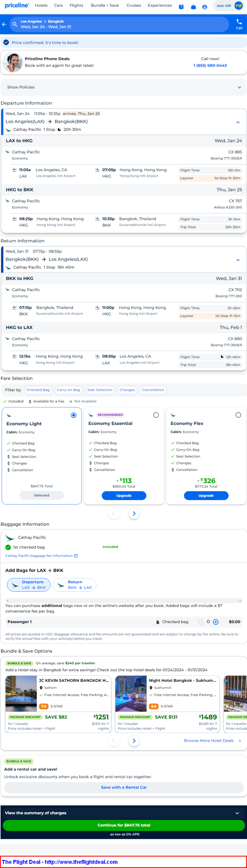Go to previous fare options arrow
The image size is (247, 868).
[114, 513]
